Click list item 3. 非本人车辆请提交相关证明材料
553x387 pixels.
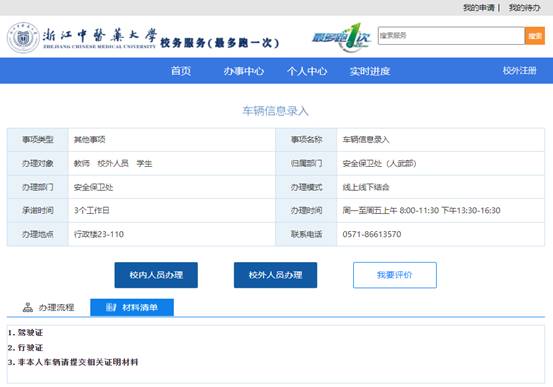tap(73, 362)
